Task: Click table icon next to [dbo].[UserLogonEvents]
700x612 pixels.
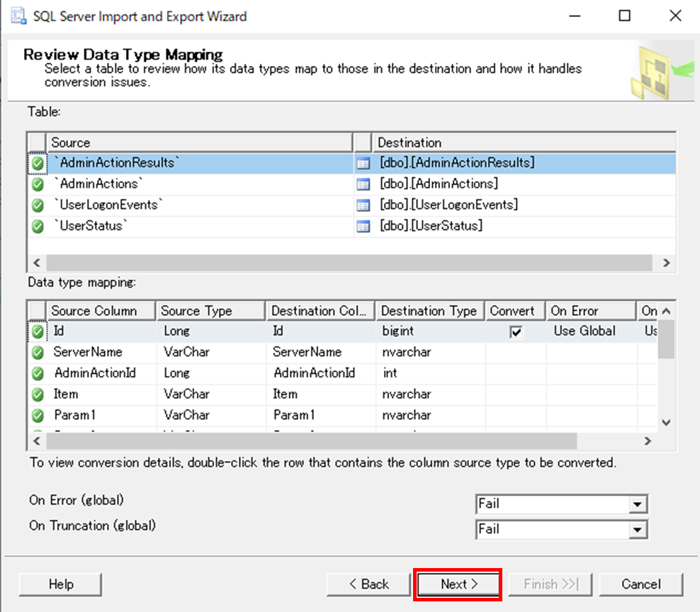Action: pos(363,205)
